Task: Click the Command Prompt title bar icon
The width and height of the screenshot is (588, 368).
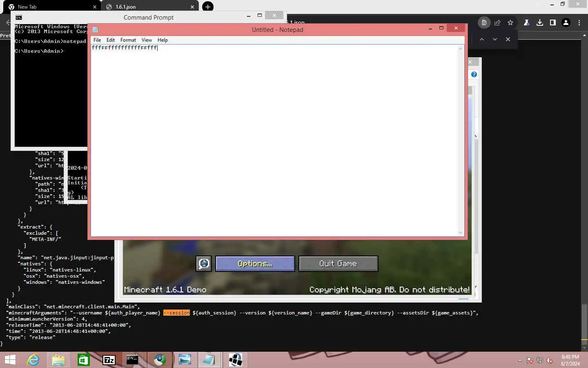Action: [19, 17]
